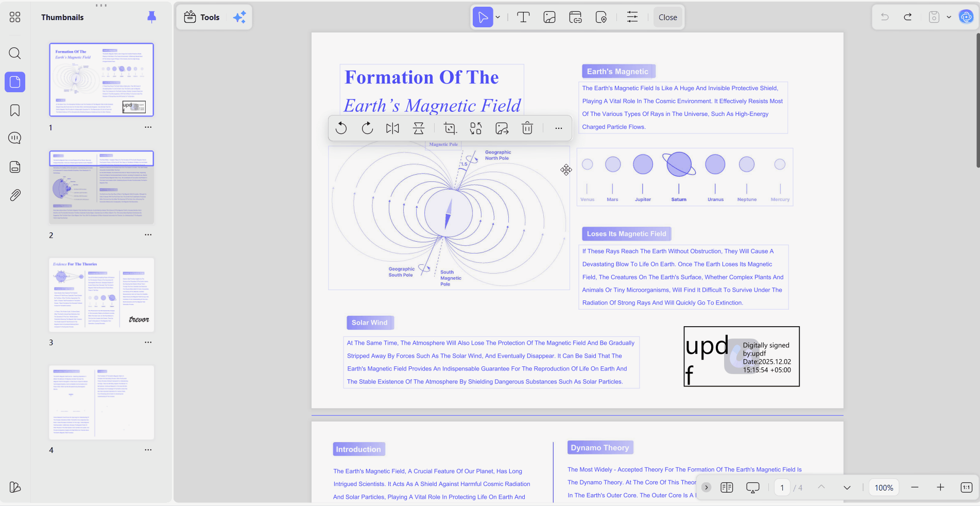Click the current page number field
This screenshot has height=506, width=980.
tap(782, 487)
